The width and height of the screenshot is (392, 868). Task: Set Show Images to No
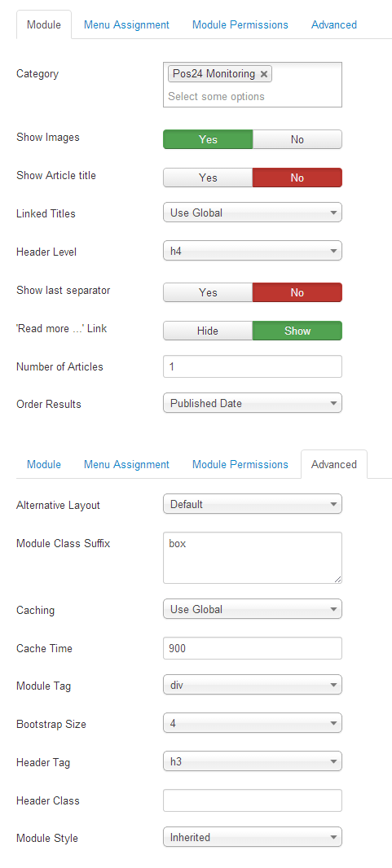(297, 139)
